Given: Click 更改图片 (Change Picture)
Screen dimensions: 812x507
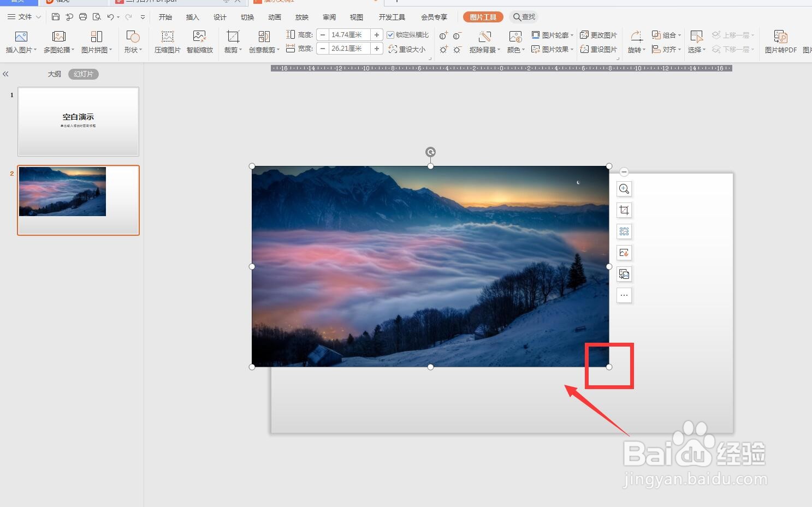Looking at the screenshot, I should [x=598, y=35].
